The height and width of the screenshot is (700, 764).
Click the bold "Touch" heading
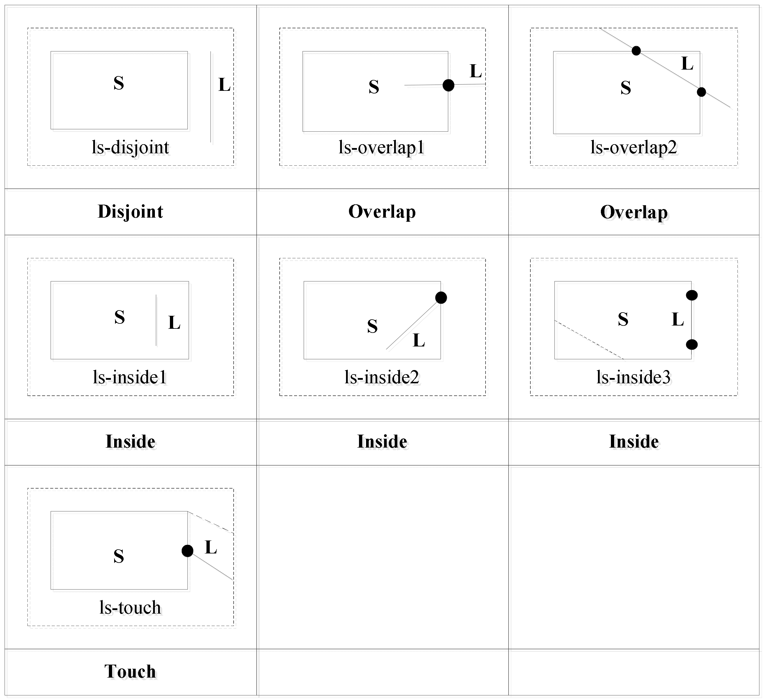tap(130, 671)
